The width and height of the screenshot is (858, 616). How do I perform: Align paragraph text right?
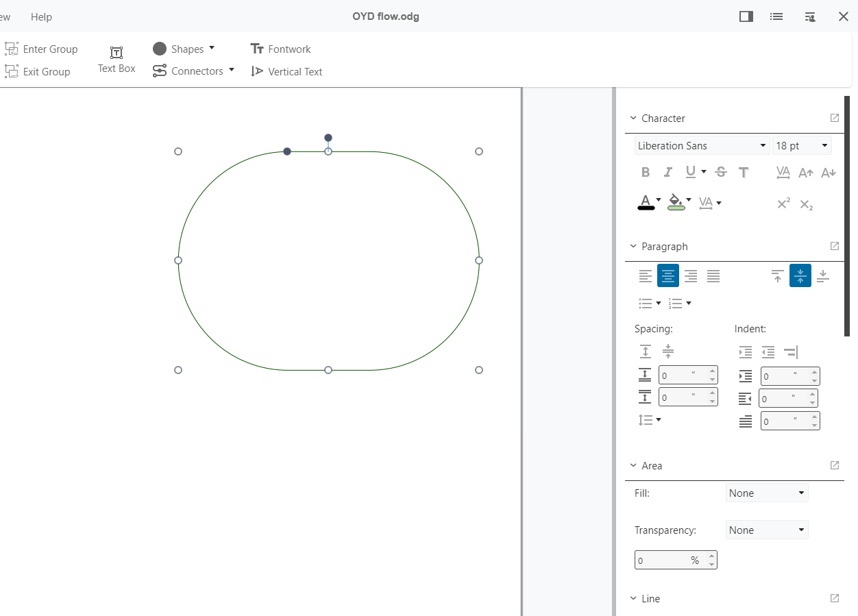point(691,275)
